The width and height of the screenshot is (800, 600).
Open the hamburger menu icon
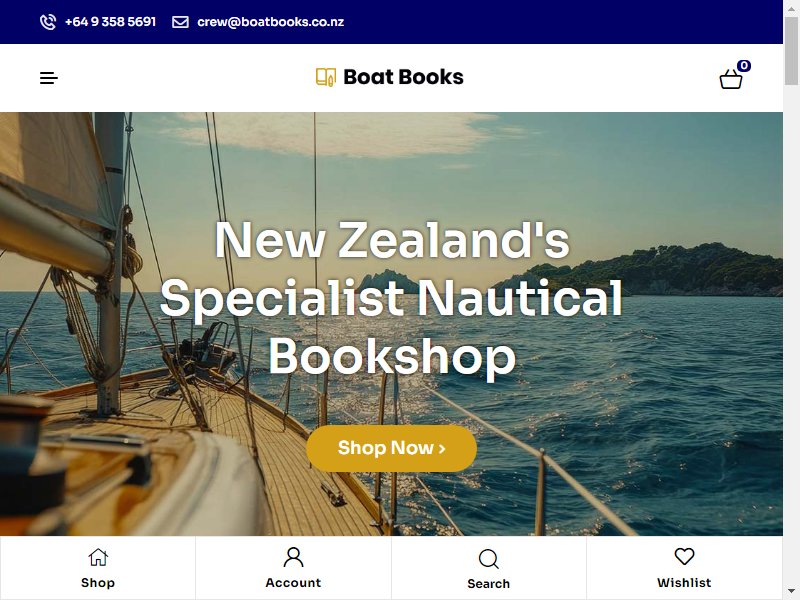(x=49, y=78)
